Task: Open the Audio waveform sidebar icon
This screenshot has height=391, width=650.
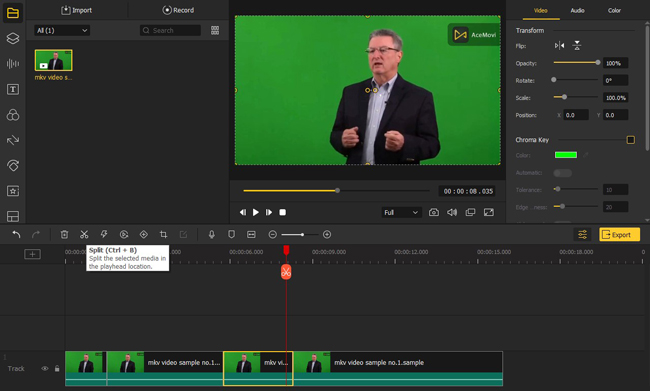Action: coord(13,63)
